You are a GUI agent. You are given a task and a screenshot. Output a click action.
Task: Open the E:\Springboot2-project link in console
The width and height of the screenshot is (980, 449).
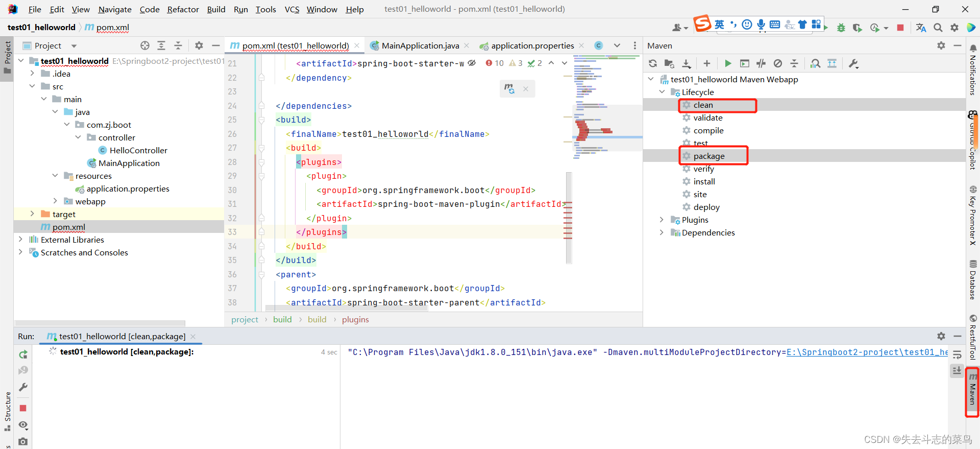[867, 352]
